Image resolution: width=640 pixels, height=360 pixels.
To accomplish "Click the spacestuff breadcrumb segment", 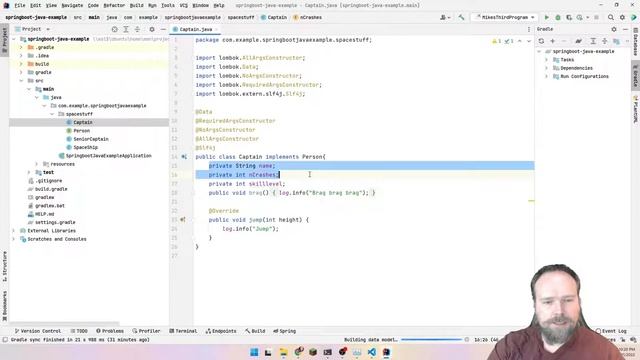I will coord(241,18).
